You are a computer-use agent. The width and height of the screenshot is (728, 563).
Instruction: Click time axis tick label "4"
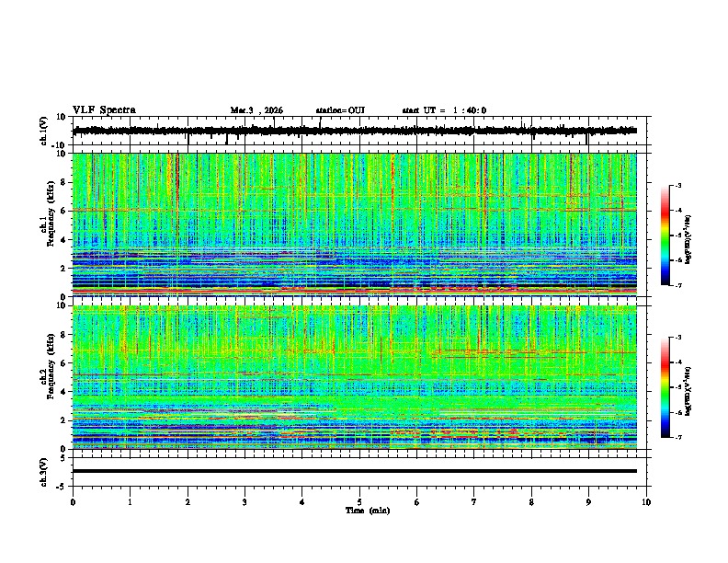click(x=302, y=502)
